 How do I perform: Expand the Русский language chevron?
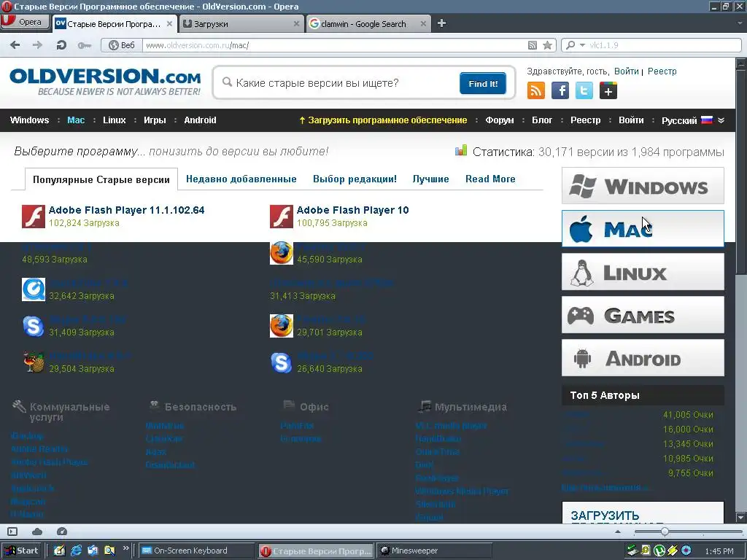pos(721,120)
